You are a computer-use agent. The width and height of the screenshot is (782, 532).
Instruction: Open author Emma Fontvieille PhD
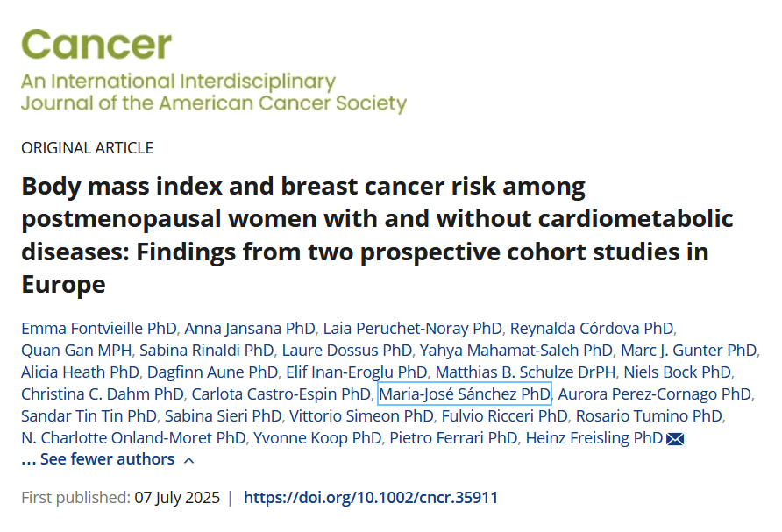pyautogui.click(x=98, y=329)
